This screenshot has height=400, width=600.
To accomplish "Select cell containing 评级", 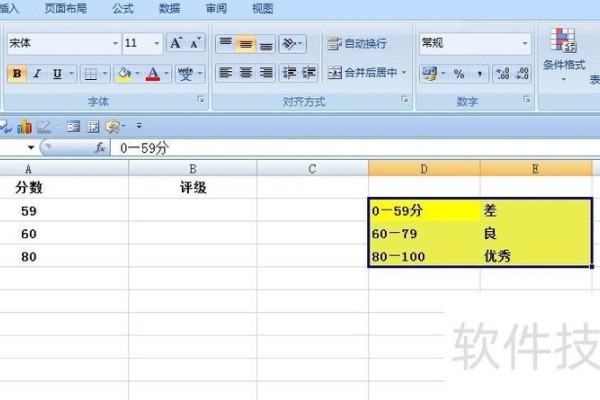I will pyautogui.click(x=193, y=187).
